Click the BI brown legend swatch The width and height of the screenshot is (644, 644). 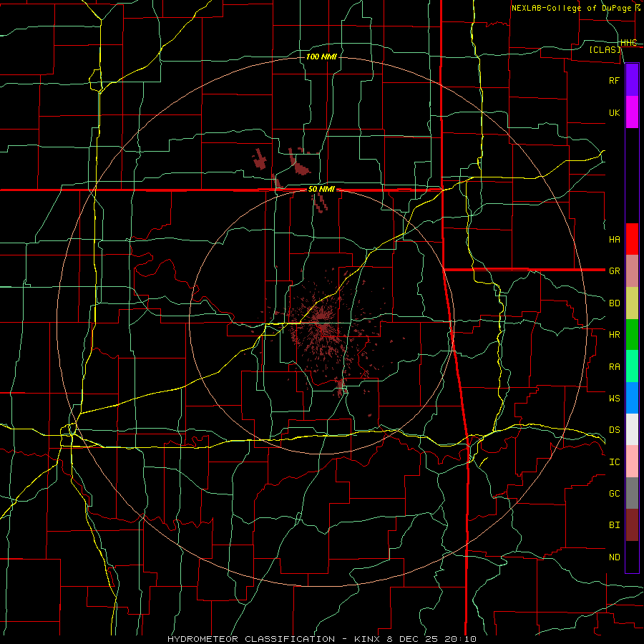[632, 525]
